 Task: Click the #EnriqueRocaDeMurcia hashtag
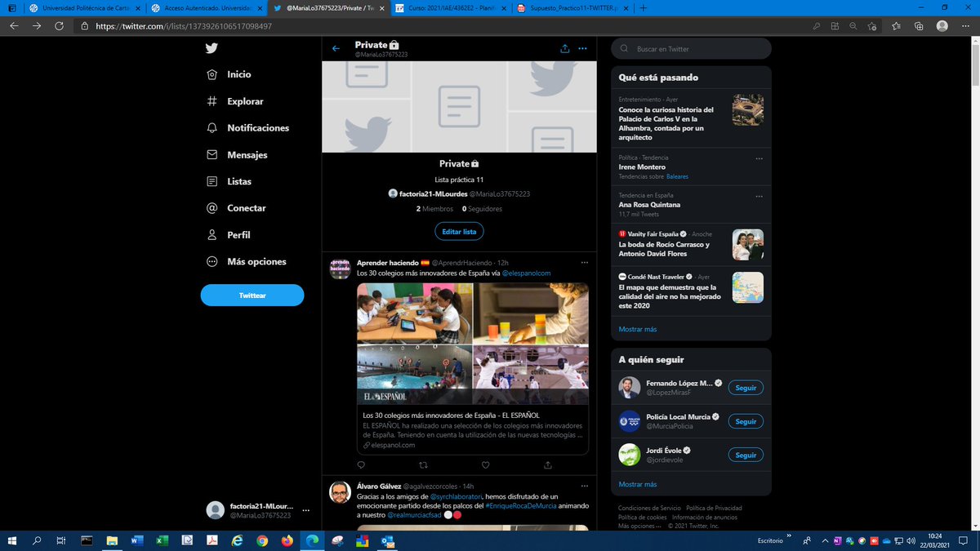519,506
